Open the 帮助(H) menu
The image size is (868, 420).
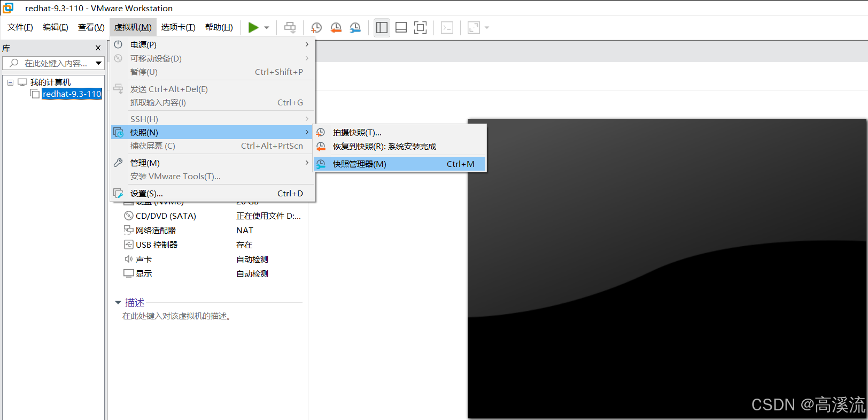click(x=219, y=27)
